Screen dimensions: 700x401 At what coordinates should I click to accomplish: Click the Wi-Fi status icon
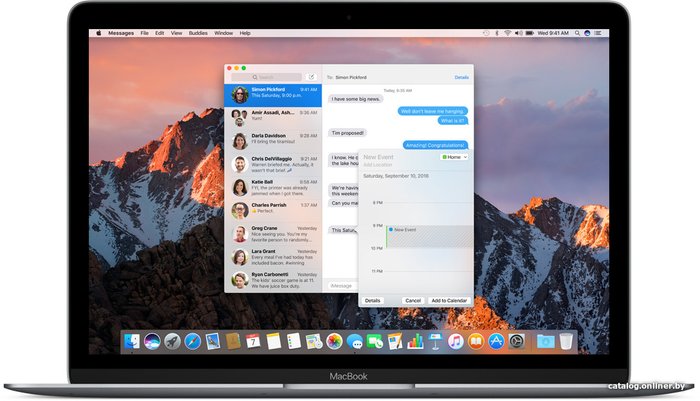[507, 33]
